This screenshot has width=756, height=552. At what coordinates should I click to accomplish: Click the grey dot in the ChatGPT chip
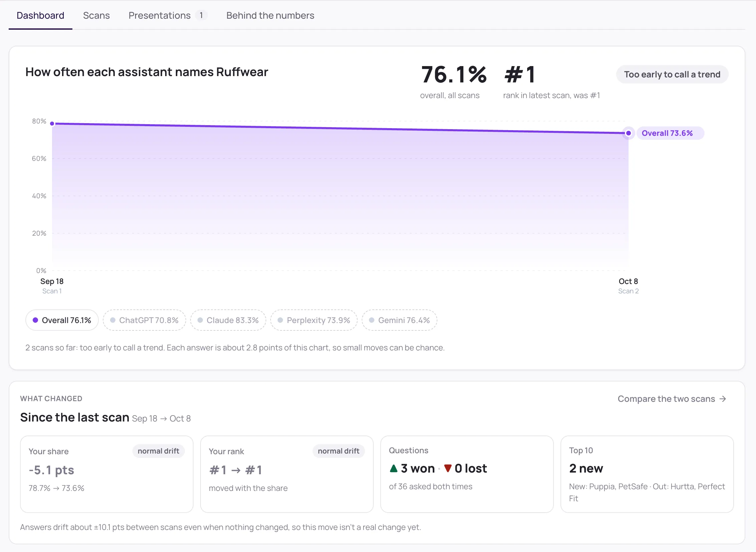(113, 320)
